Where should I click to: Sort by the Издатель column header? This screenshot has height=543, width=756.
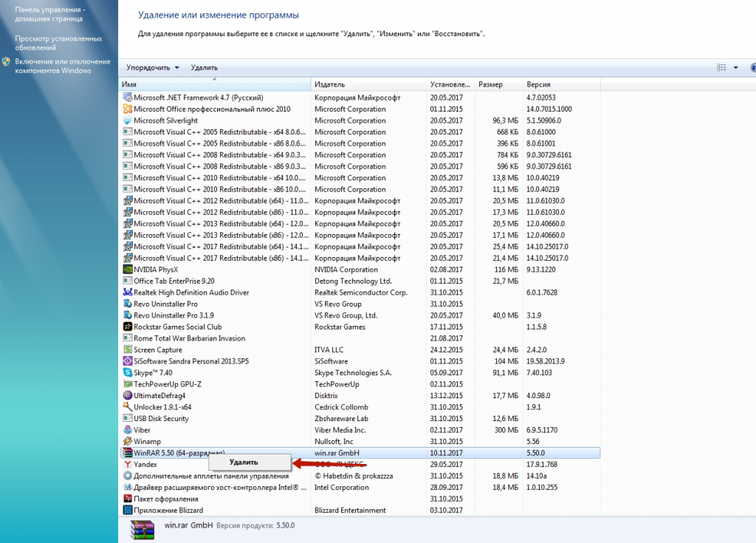[369, 84]
